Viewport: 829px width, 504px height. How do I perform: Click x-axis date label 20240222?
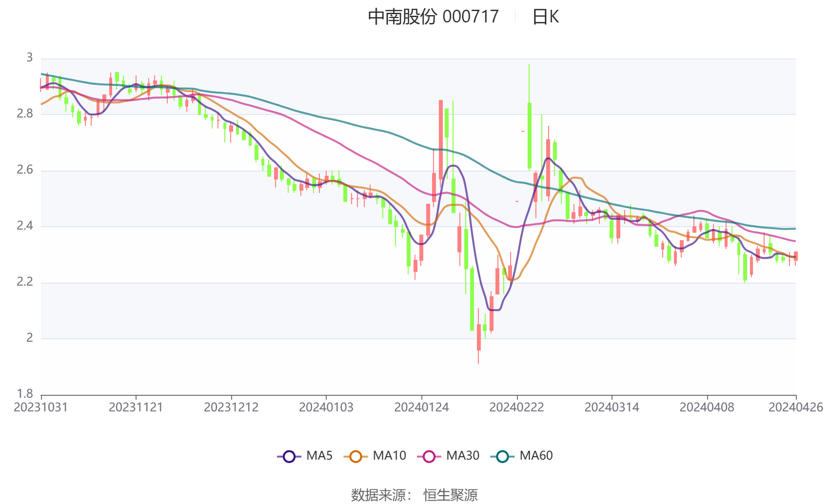click(517, 407)
